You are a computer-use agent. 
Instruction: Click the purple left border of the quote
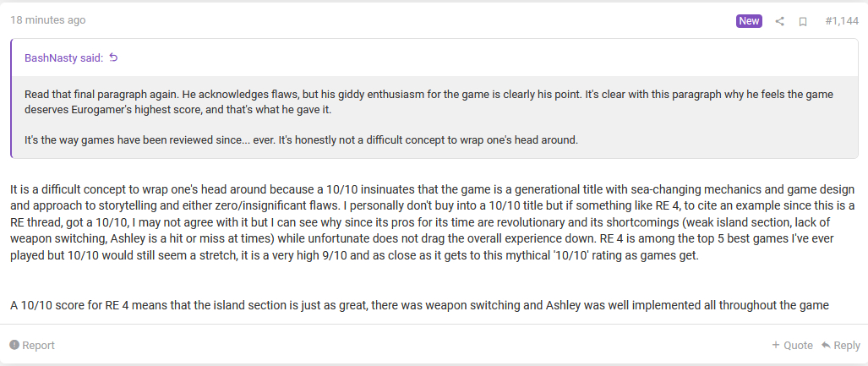coord(11,98)
